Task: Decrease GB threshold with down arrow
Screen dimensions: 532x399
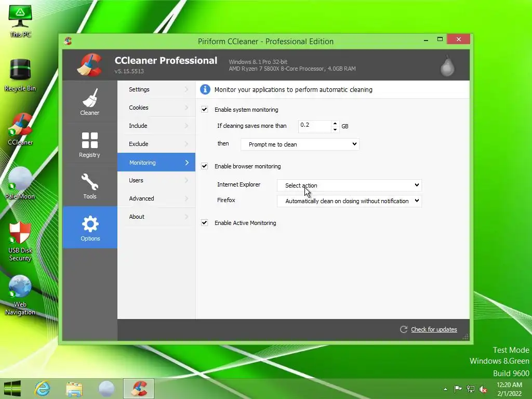Action: coord(335,129)
